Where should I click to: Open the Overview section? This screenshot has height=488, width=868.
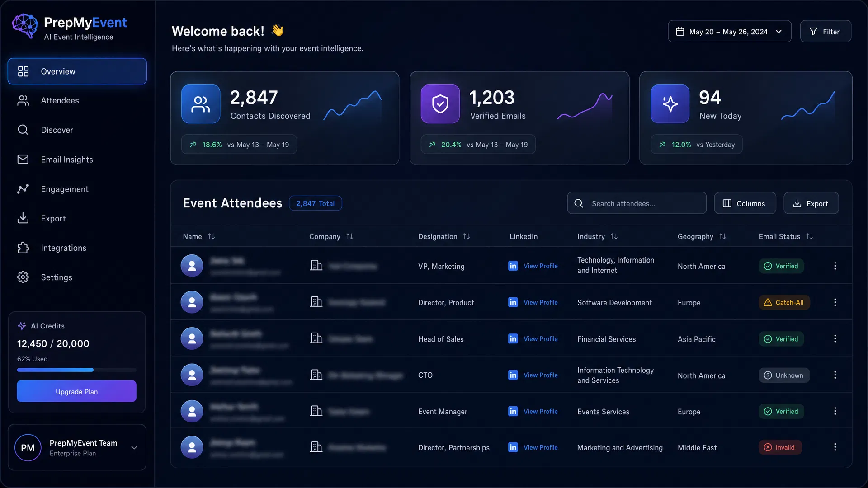(77, 71)
